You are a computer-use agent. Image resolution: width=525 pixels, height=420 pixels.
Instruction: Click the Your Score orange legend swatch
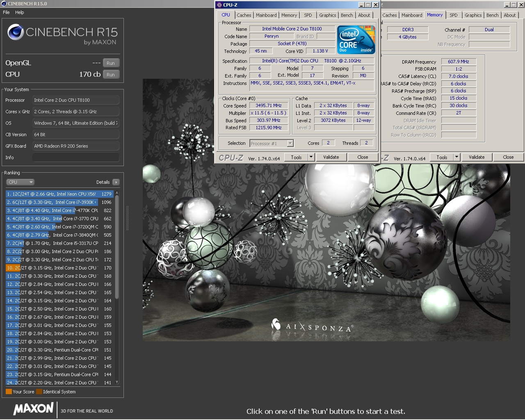tap(9, 392)
